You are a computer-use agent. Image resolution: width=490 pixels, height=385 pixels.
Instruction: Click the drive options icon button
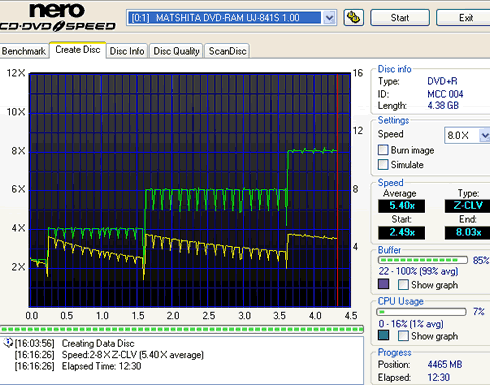point(353,18)
